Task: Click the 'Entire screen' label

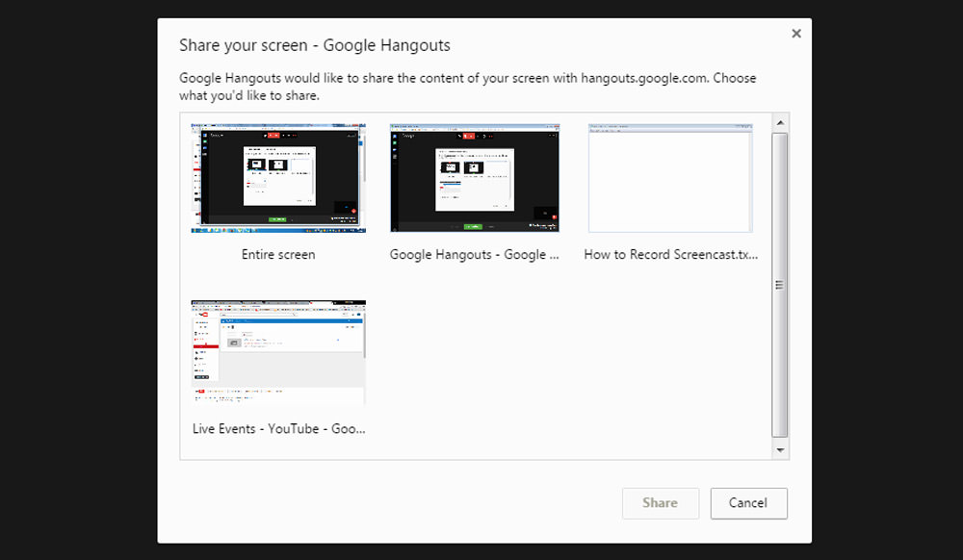Action: pos(278,255)
